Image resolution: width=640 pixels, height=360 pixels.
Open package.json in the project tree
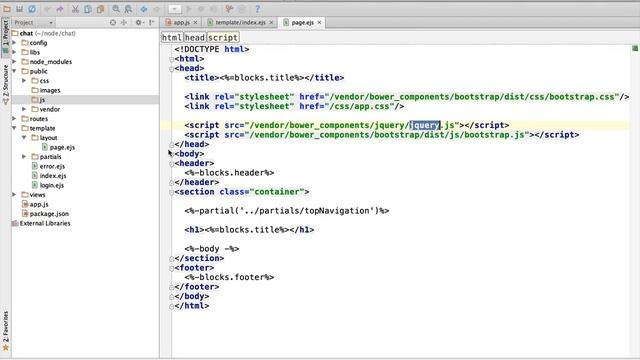[x=45, y=214]
